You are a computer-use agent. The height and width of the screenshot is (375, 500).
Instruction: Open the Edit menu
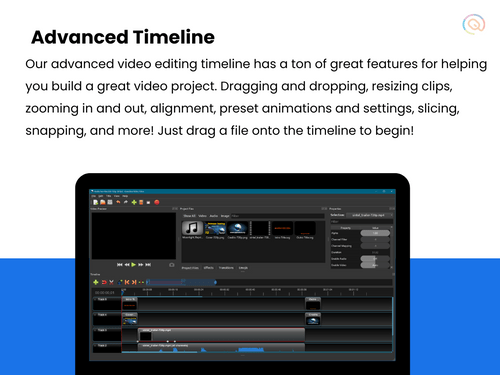[x=100, y=196]
